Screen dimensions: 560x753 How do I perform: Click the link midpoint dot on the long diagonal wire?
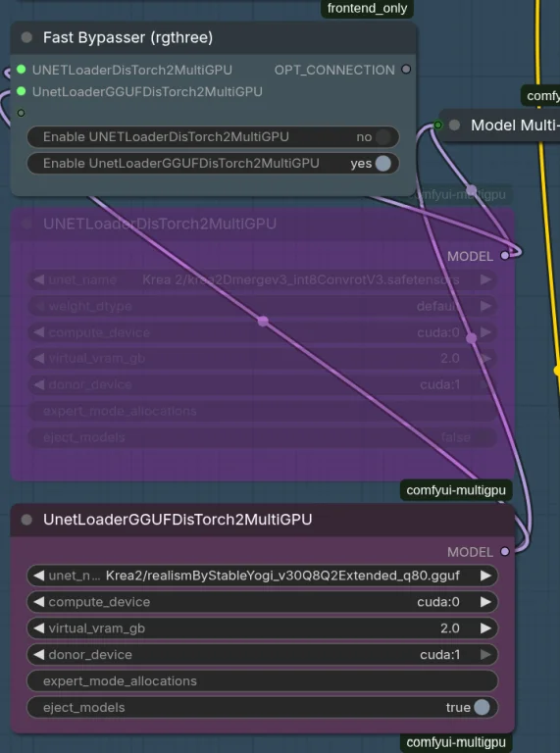263,321
